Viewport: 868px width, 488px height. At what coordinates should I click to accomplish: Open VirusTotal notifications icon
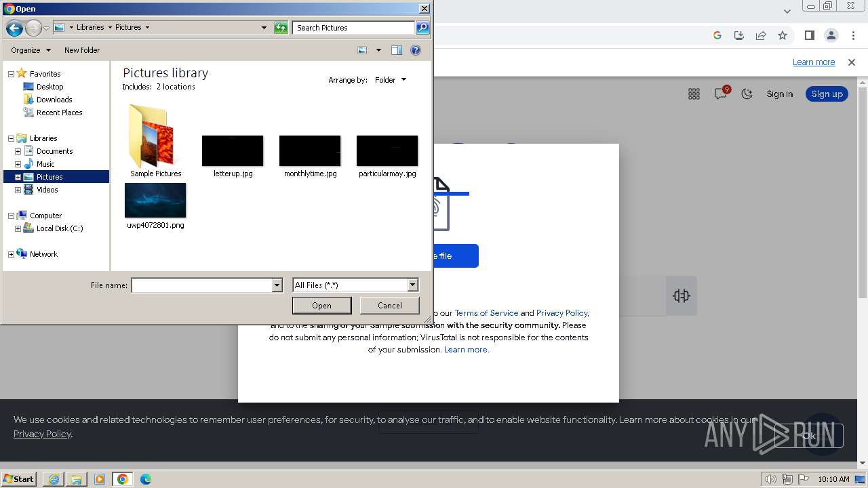pos(721,94)
